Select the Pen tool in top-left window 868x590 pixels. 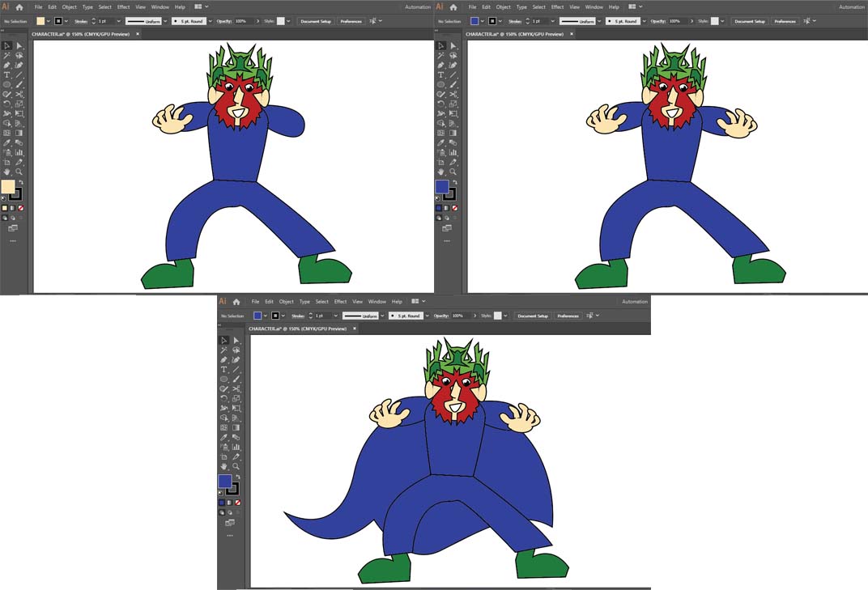(x=6, y=66)
